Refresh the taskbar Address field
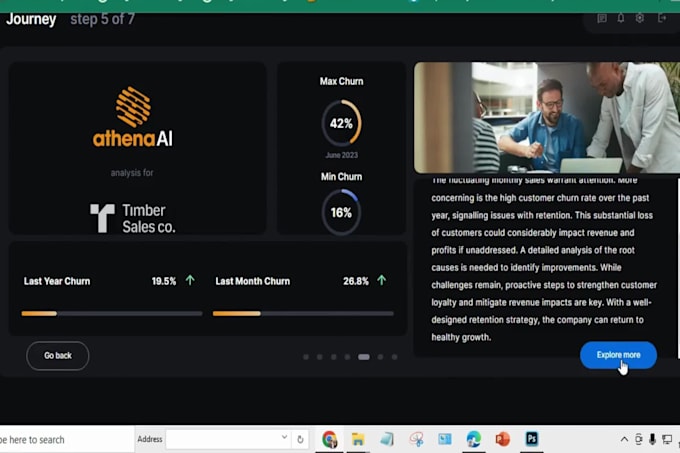 [300, 440]
